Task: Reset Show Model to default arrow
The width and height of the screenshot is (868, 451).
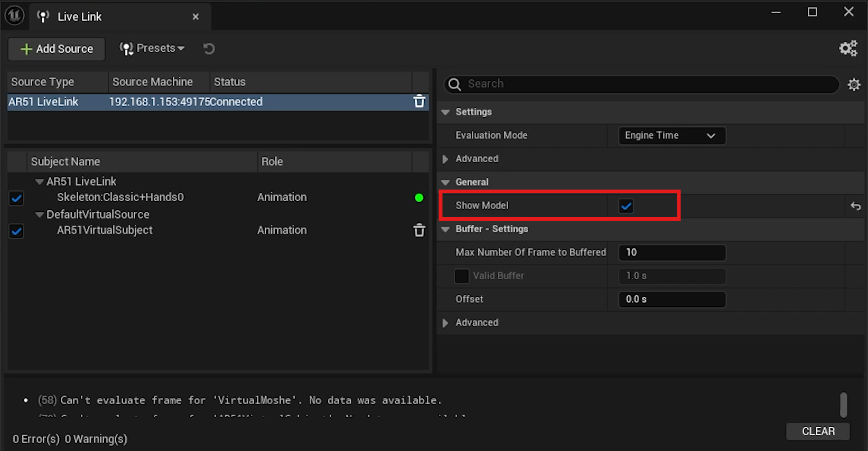Action: tap(855, 206)
